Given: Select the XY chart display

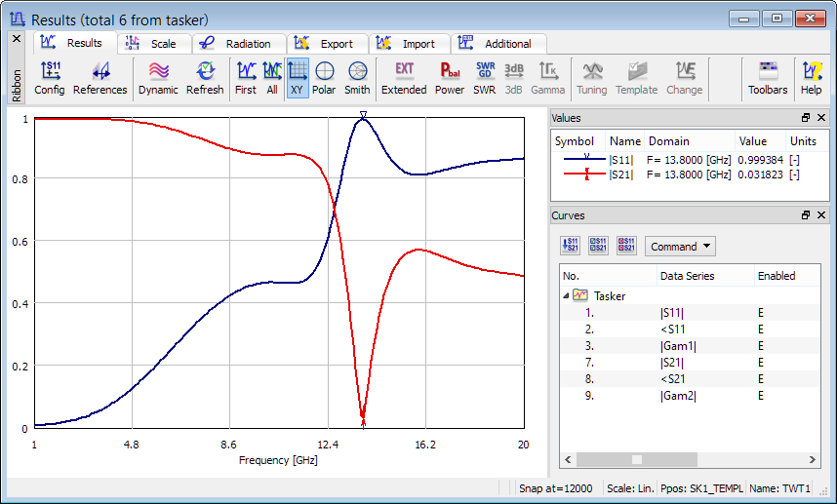Looking at the screenshot, I should click(298, 78).
